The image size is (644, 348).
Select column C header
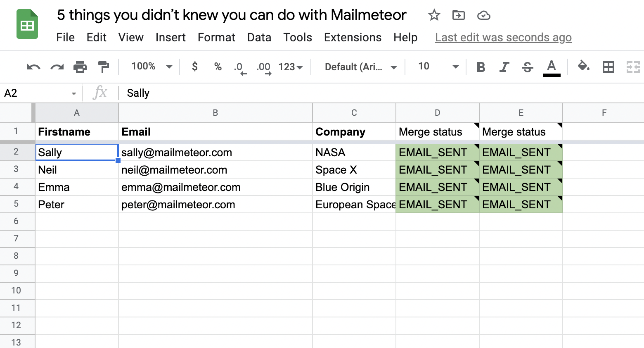354,113
